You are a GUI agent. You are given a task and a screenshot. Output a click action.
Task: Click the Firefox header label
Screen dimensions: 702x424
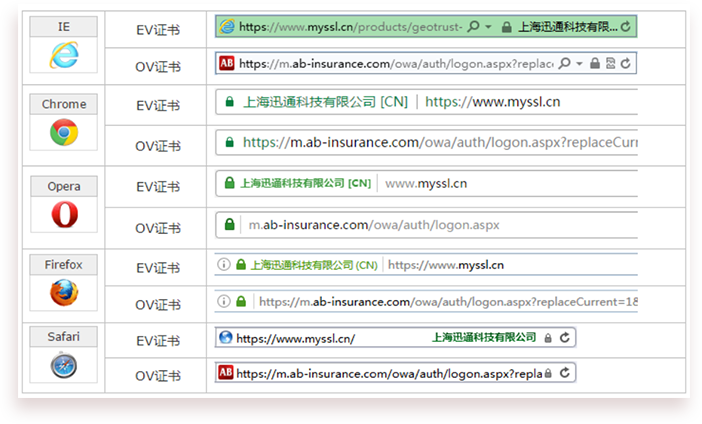pos(64,265)
